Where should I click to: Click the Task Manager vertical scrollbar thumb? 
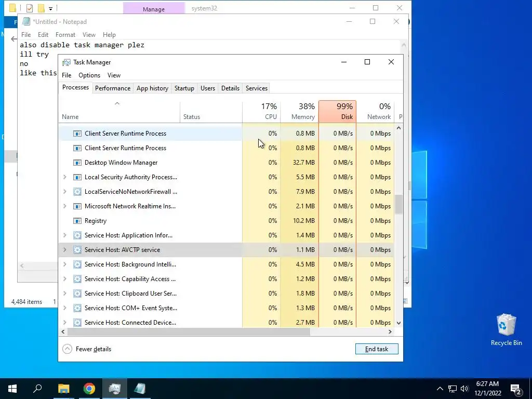point(398,205)
